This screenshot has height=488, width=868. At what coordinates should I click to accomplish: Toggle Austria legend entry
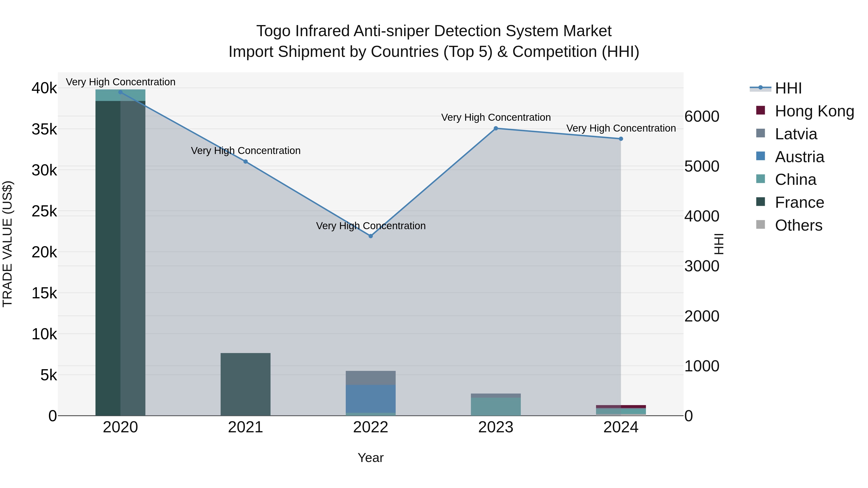point(790,157)
